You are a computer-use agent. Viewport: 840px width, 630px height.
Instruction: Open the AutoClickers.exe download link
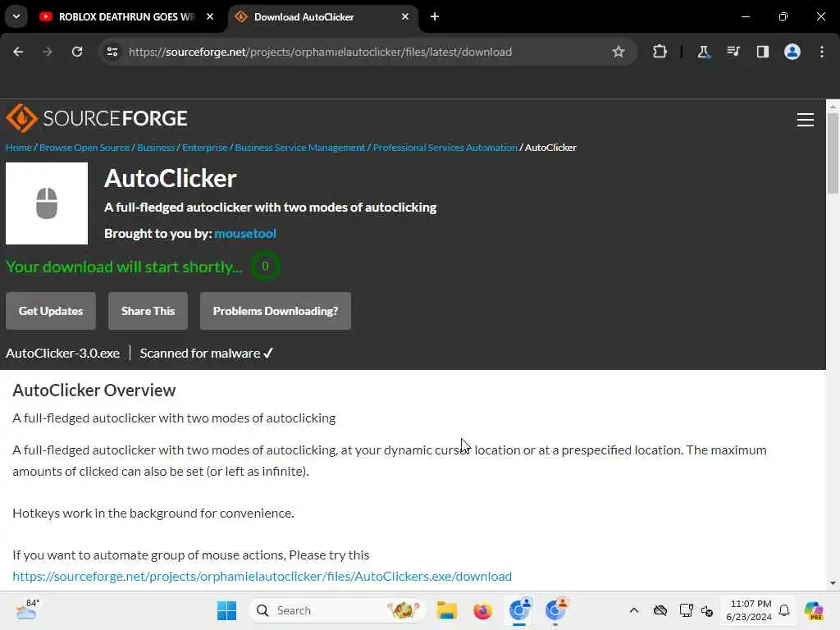tap(262, 577)
